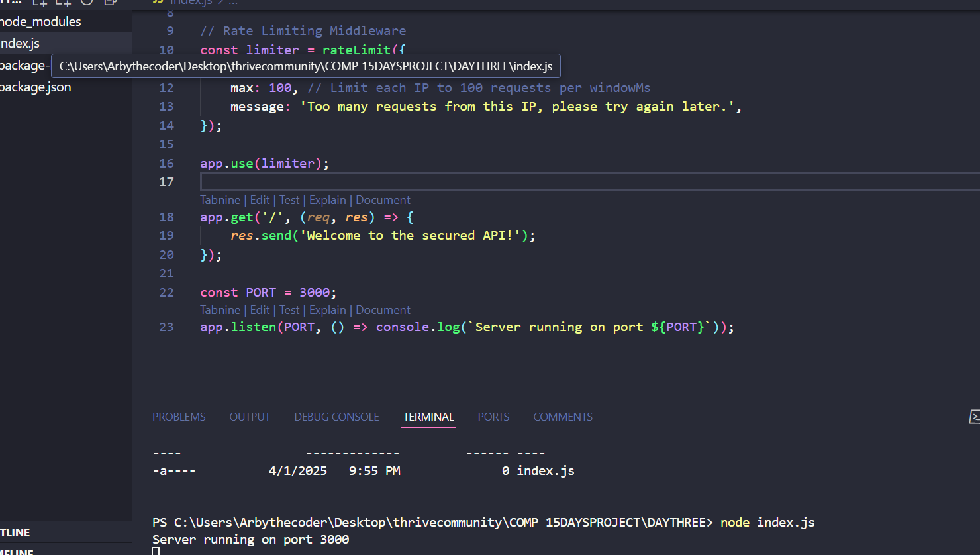
Task: Open the node_modules folder in the explorer
Action: (66, 21)
